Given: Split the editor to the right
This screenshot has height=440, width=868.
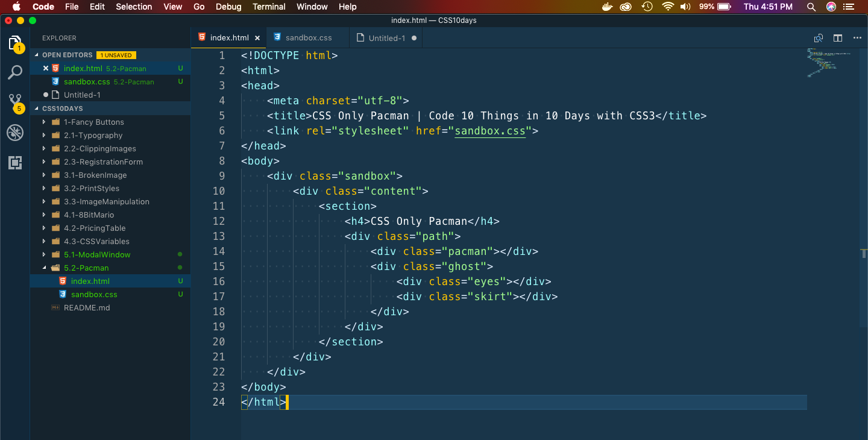Looking at the screenshot, I should tap(838, 38).
